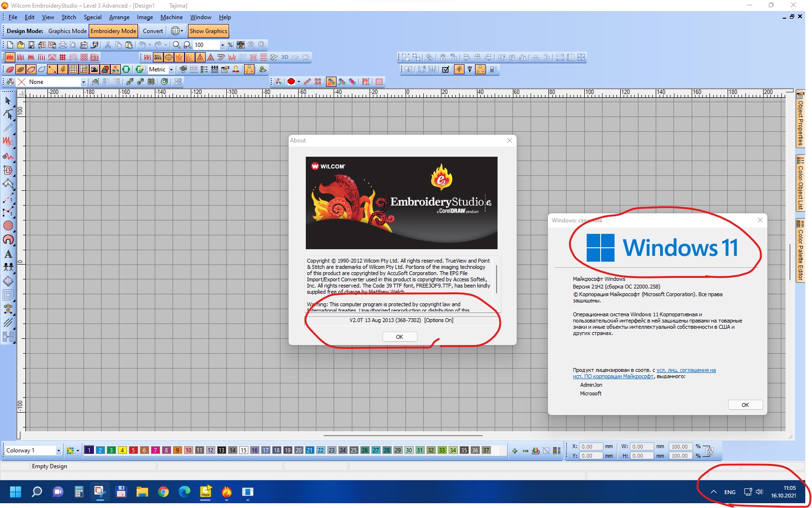This screenshot has height=508, width=812.
Task: Open the Color-Object List side tab
Action: pos(800,184)
